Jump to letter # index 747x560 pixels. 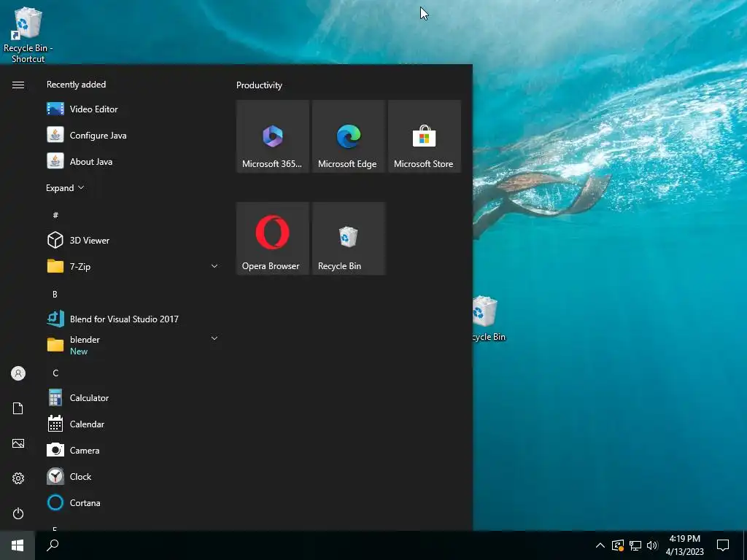point(55,215)
